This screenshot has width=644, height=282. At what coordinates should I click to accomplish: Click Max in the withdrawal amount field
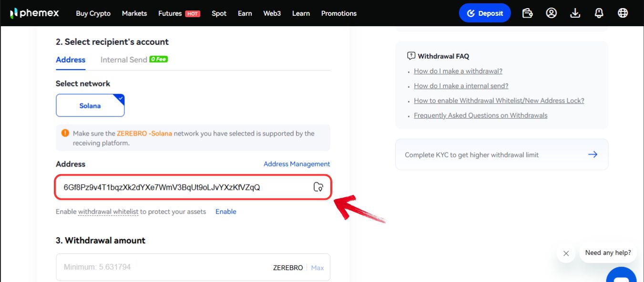pos(317,268)
